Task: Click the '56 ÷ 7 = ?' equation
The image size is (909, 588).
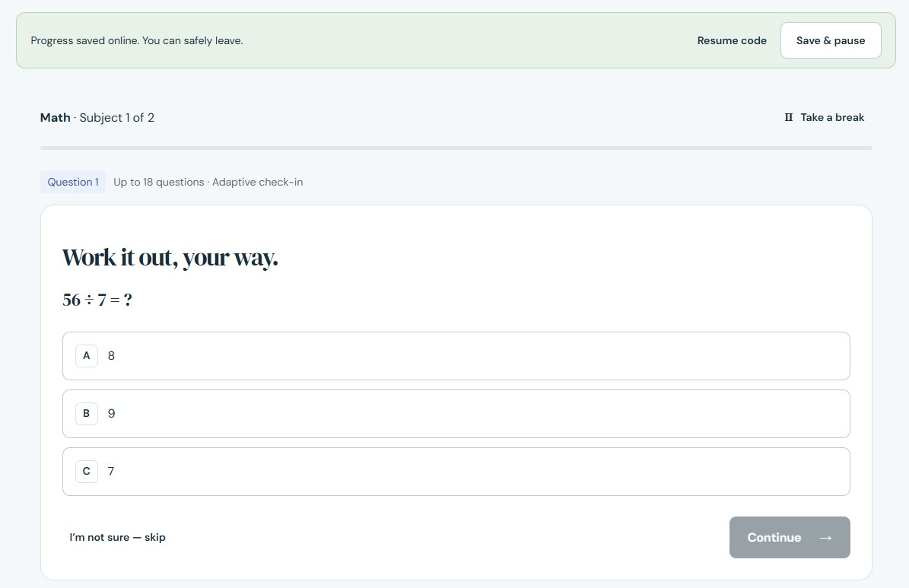Action: coord(97,300)
